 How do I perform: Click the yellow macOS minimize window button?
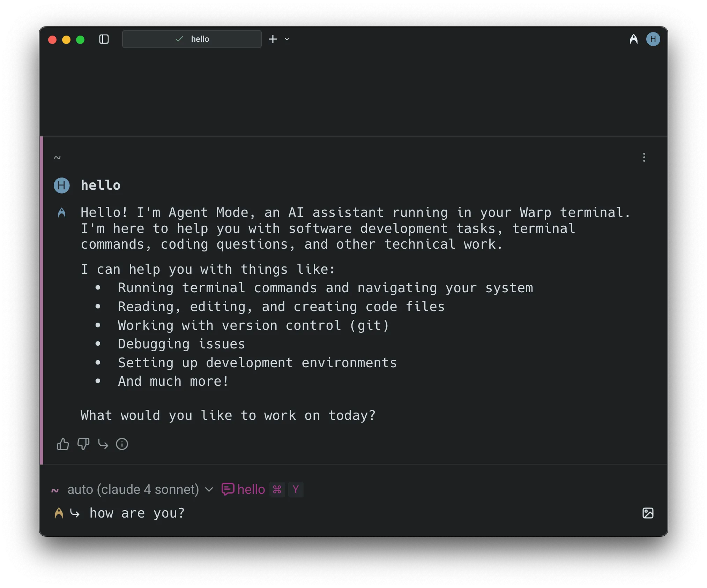pos(66,39)
